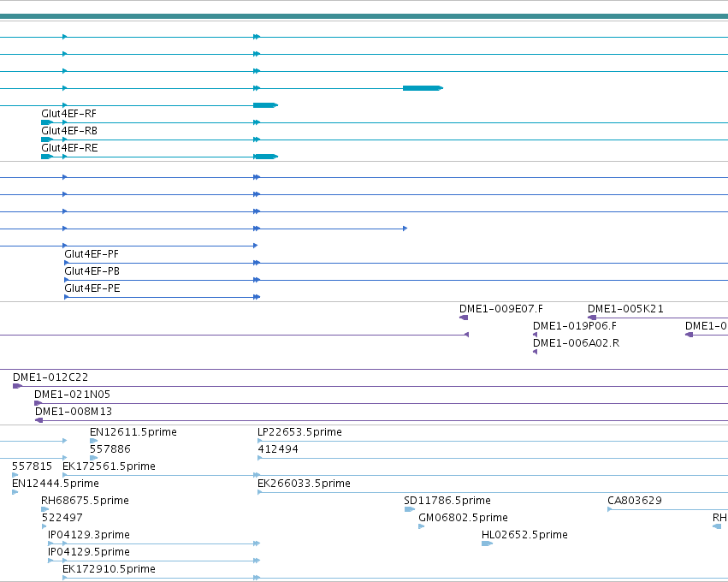Select the 557815 feature label
The width and height of the screenshot is (728, 582).
coord(32,466)
